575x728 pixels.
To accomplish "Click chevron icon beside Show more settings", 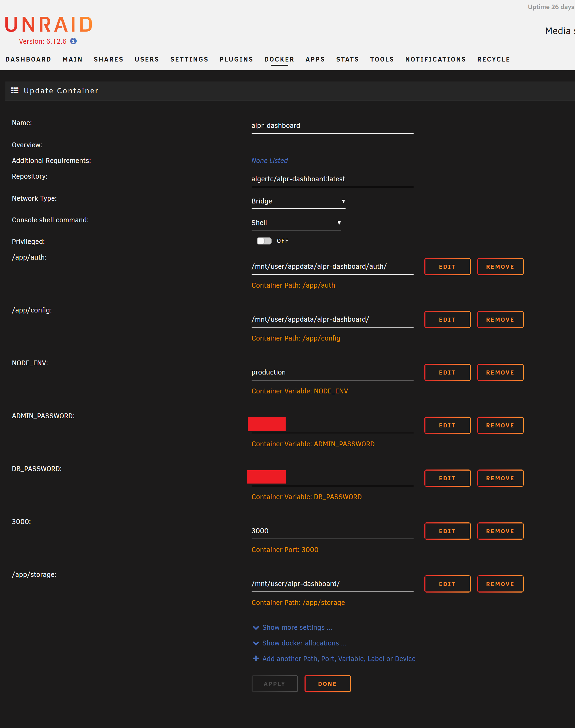I will (256, 627).
